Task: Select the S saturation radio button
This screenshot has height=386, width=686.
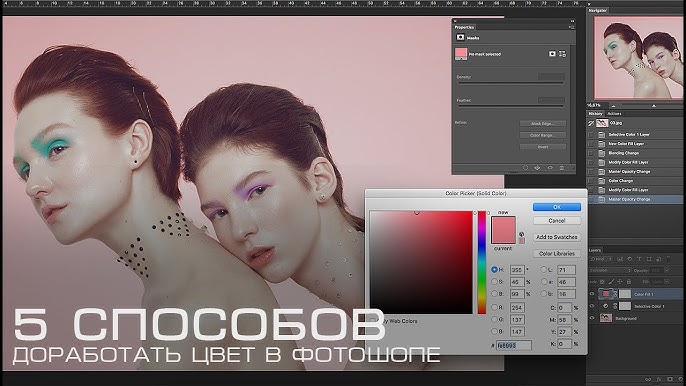Action: click(494, 282)
